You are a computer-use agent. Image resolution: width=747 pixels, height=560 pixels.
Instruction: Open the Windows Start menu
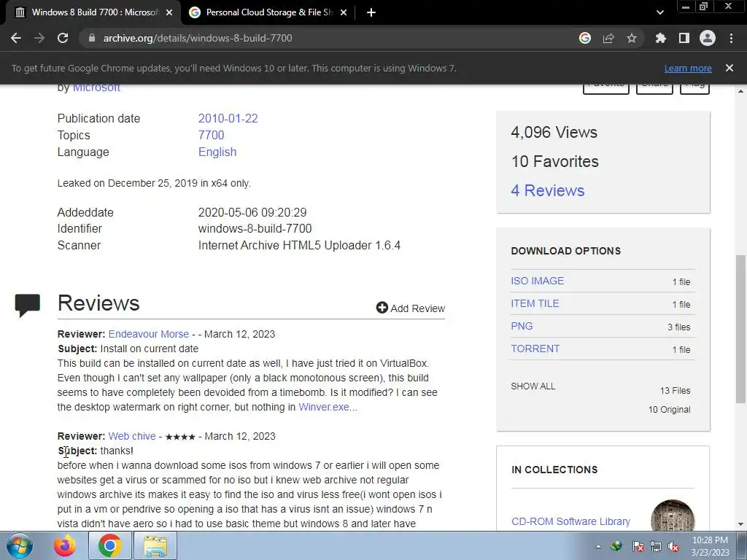[20, 545]
